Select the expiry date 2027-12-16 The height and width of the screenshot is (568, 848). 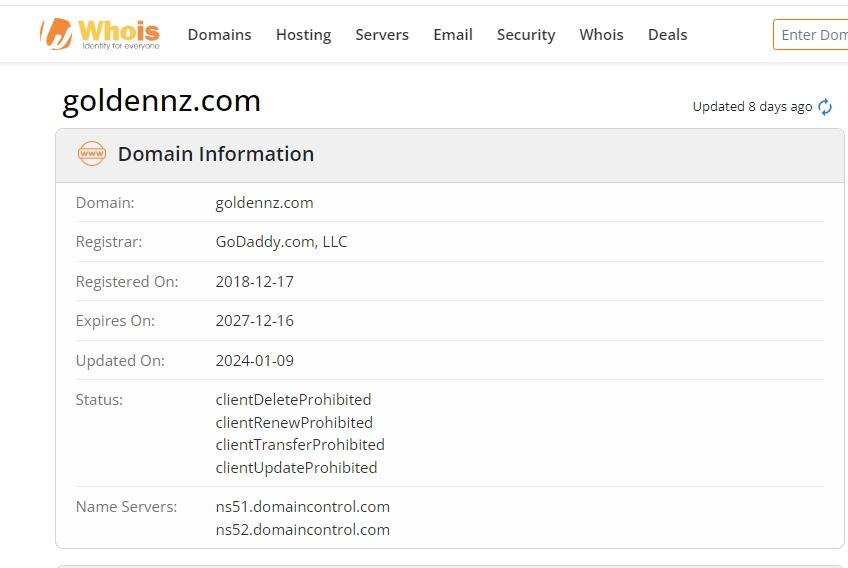(255, 321)
